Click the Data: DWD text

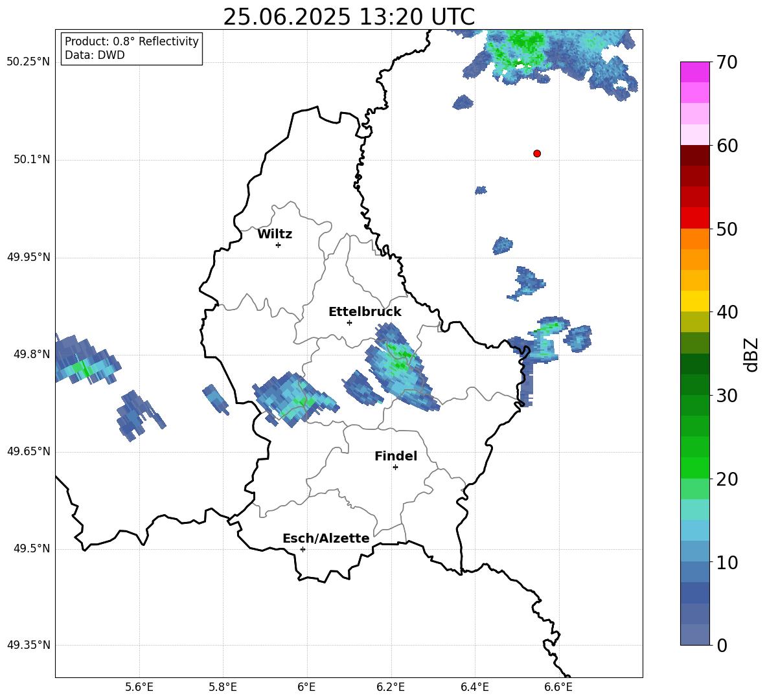[95, 55]
